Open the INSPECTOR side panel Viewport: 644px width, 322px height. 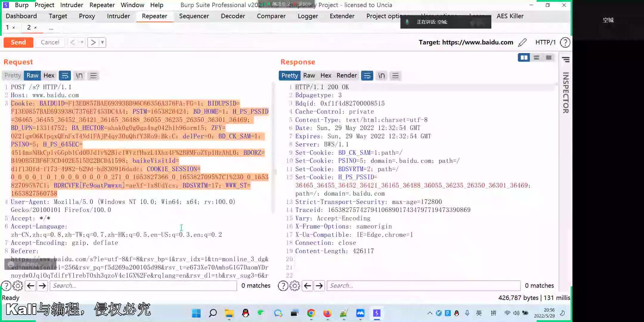pyautogui.click(x=566, y=93)
